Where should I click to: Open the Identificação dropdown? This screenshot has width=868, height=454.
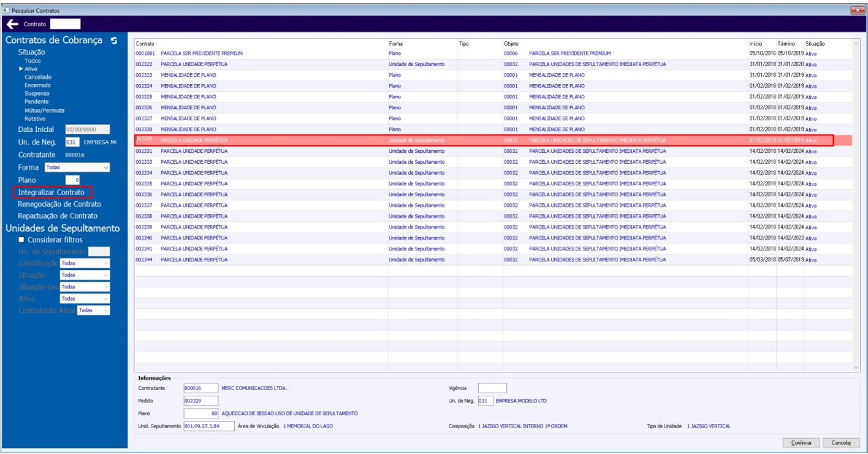click(x=85, y=263)
